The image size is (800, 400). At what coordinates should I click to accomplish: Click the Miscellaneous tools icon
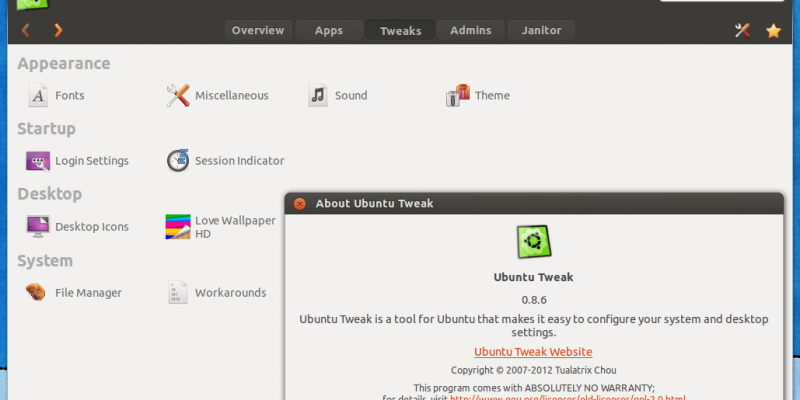coord(178,95)
